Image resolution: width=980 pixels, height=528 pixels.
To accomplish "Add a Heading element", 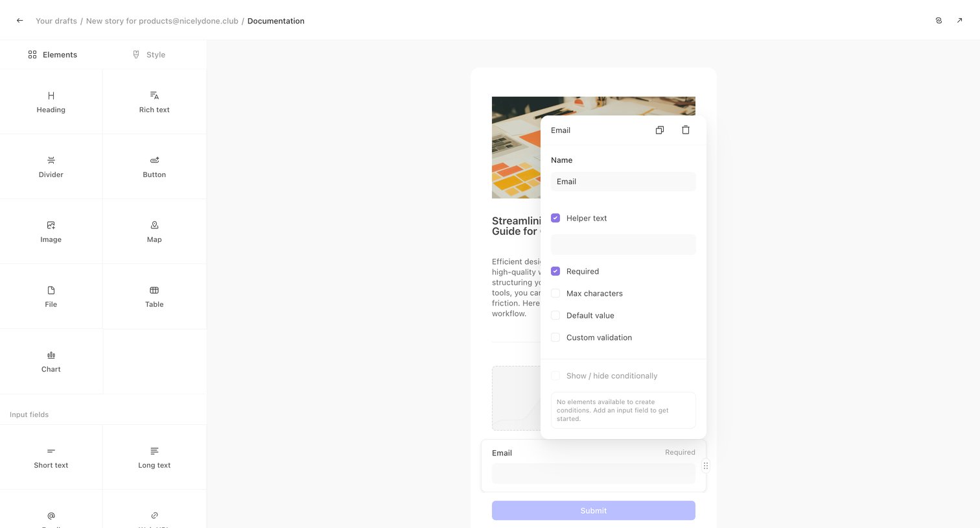I will [51, 102].
